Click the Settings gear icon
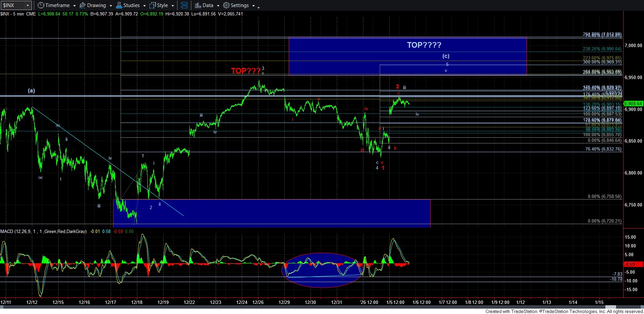The height and width of the screenshot is (314, 644). (226, 5)
